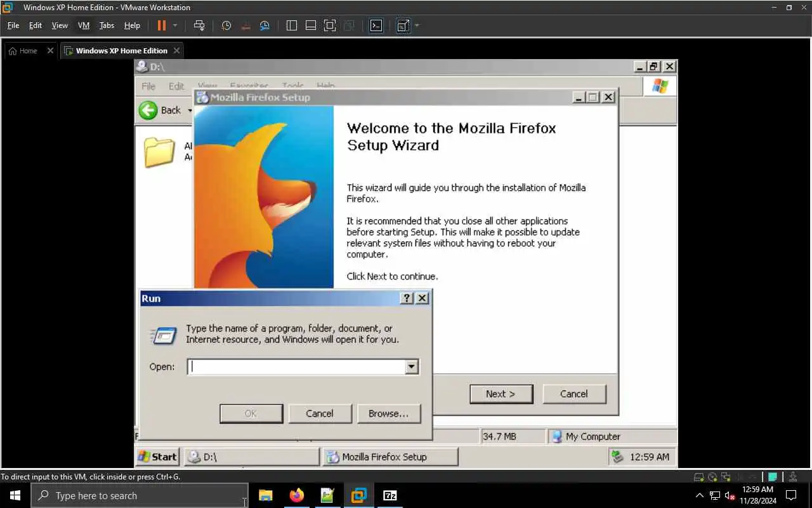Viewport: 812px width, 508px height.
Task: Click the revert to snapshot icon
Action: [x=246, y=25]
